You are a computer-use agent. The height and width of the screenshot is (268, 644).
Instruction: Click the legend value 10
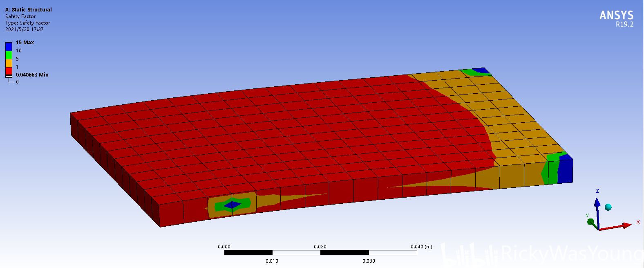coord(19,51)
